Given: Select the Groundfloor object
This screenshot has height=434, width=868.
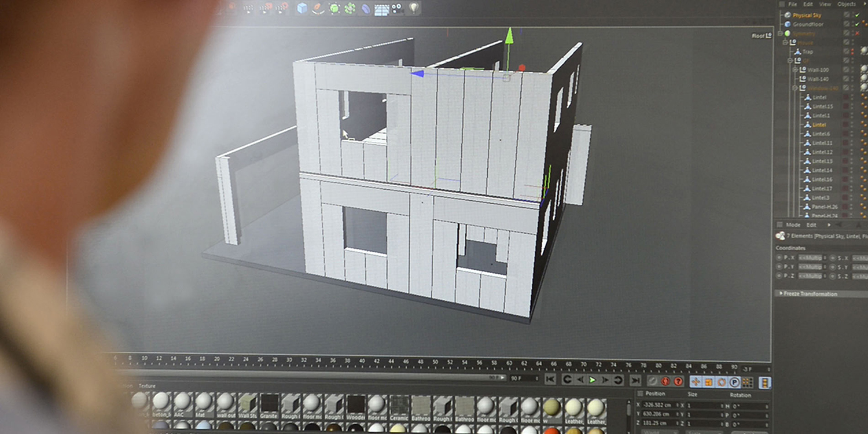Looking at the screenshot, I should coord(808,24).
